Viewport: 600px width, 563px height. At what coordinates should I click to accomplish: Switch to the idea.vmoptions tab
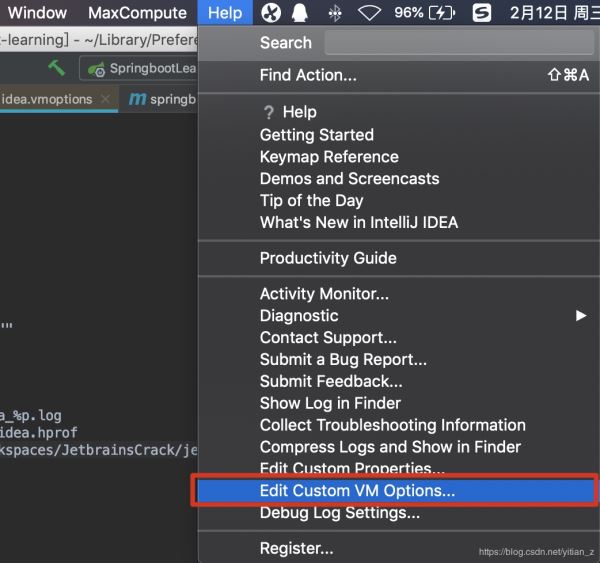click(x=46, y=99)
